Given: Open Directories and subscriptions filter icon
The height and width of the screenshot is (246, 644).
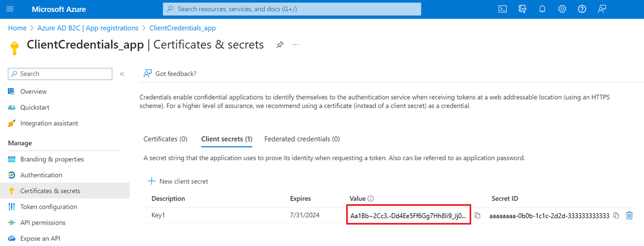Looking at the screenshot, I should [x=523, y=9].
